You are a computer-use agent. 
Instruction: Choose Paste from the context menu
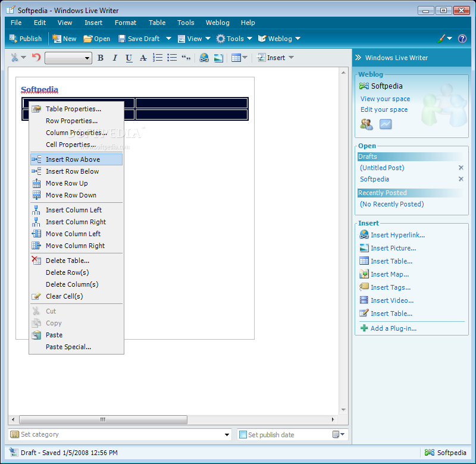click(x=77, y=335)
